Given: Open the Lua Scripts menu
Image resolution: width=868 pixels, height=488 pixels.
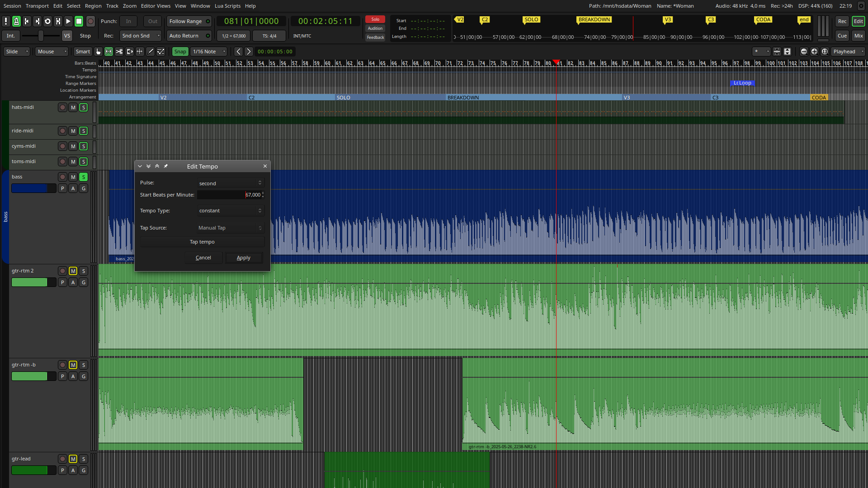Looking at the screenshot, I should click(227, 6).
